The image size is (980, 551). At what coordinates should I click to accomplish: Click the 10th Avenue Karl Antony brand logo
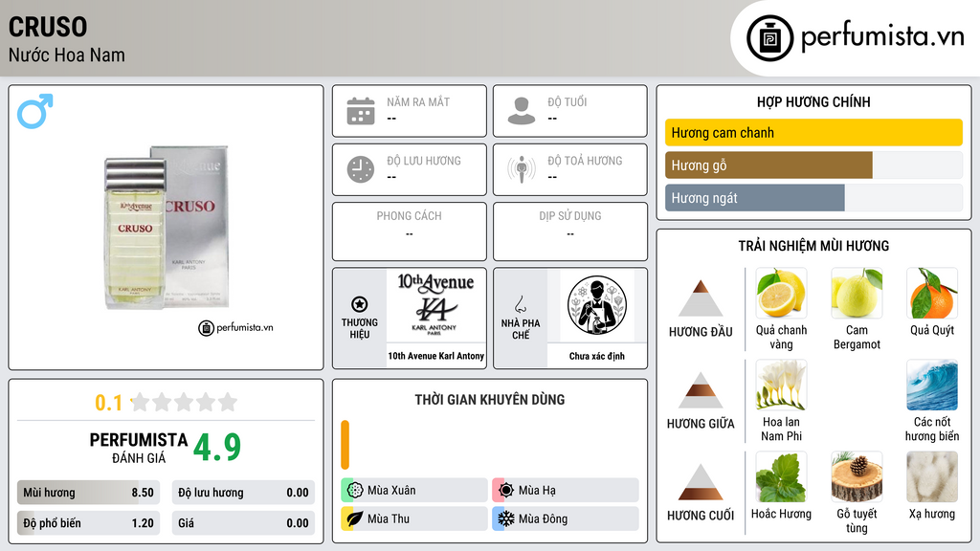click(435, 305)
